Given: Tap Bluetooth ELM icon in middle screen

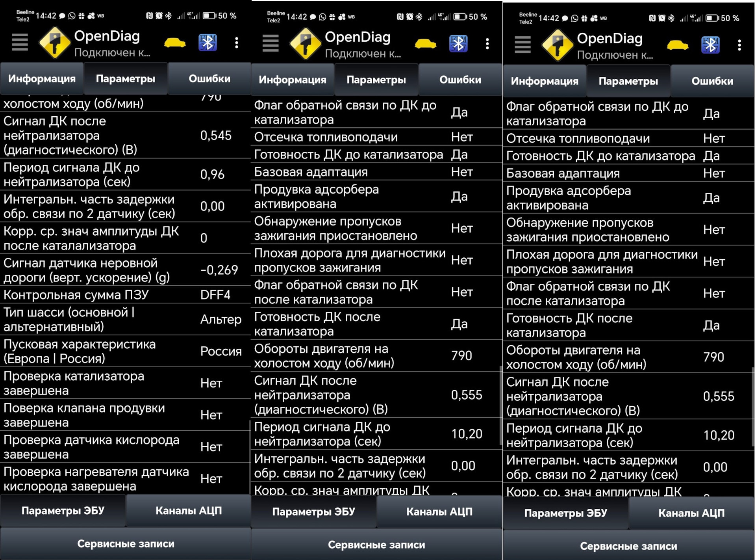Looking at the screenshot, I should click(458, 43).
